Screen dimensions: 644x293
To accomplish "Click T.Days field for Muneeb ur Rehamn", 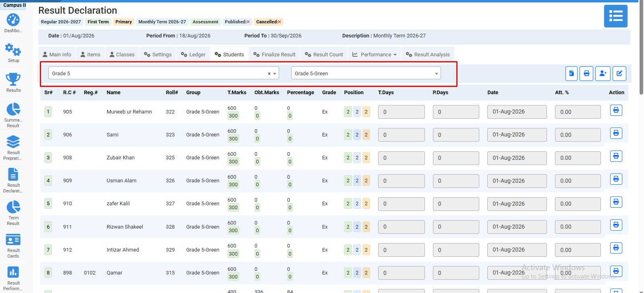I will pyautogui.click(x=401, y=112).
